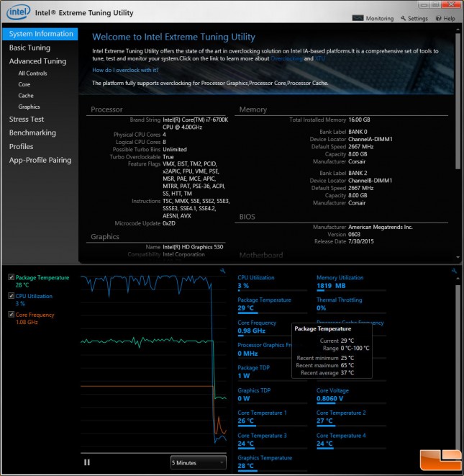
Task: Click the monitors panel wrench icon
Action: click(454, 271)
